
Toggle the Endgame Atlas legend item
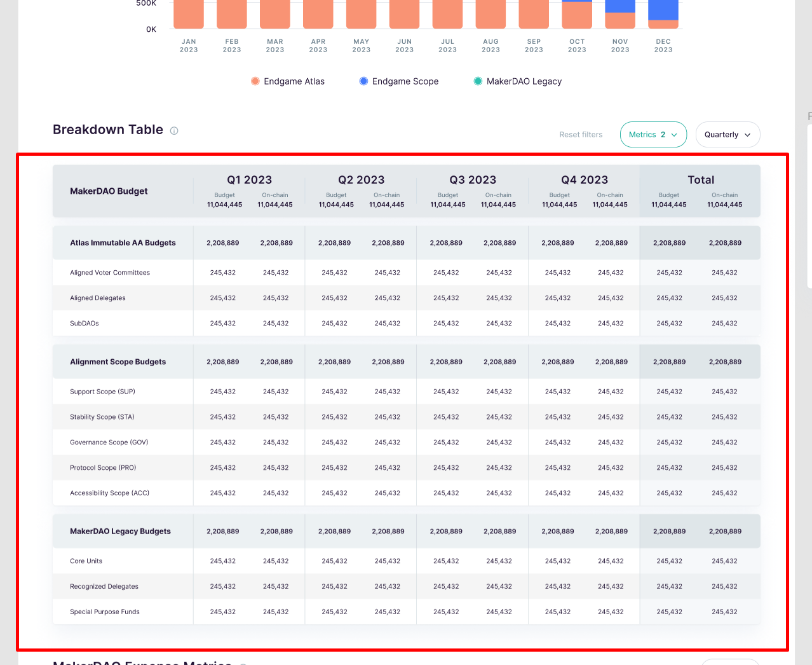288,81
